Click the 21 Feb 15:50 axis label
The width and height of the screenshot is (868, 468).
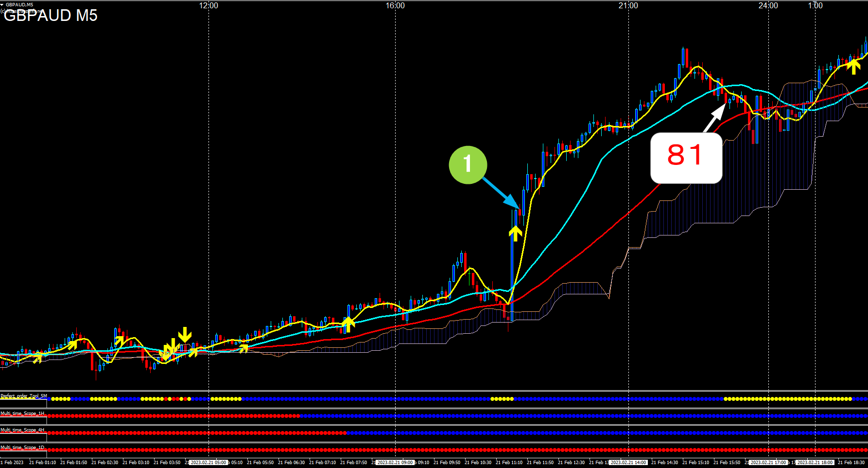pyautogui.click(x=727, y=463)
